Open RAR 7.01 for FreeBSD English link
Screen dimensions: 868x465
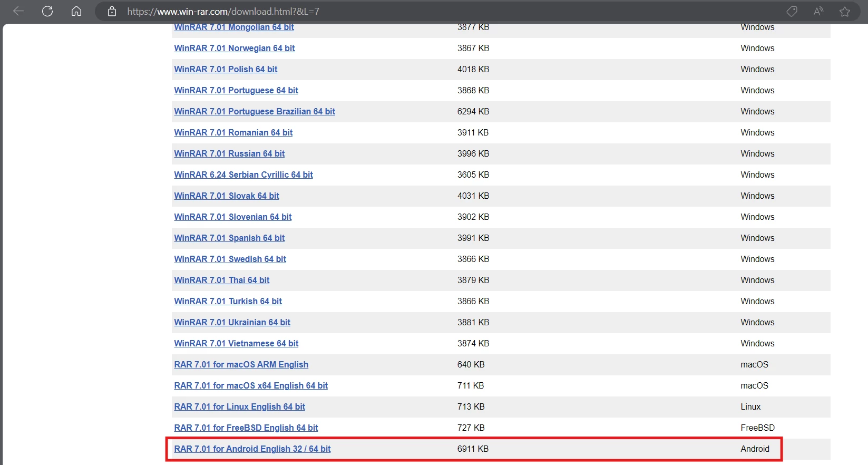coord(246,428)
